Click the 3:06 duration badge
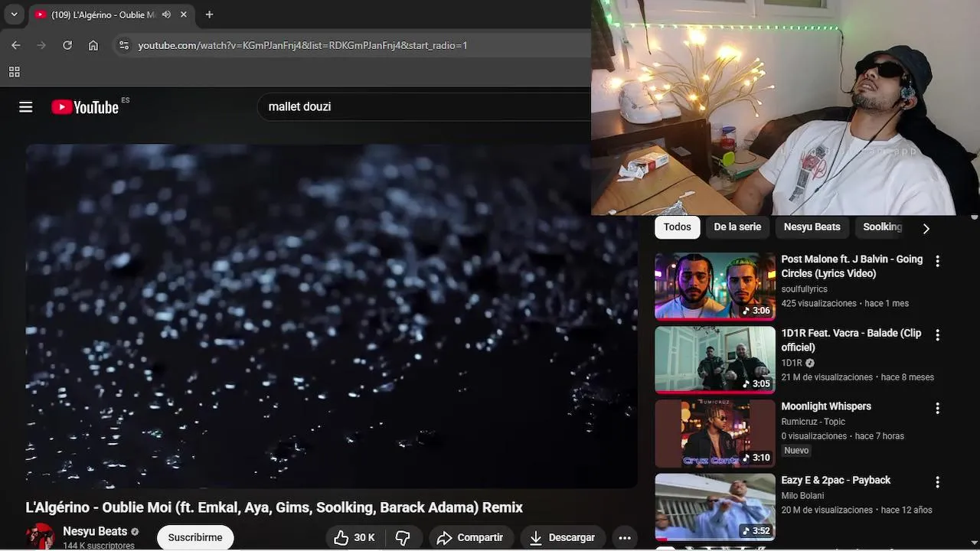 756,311
